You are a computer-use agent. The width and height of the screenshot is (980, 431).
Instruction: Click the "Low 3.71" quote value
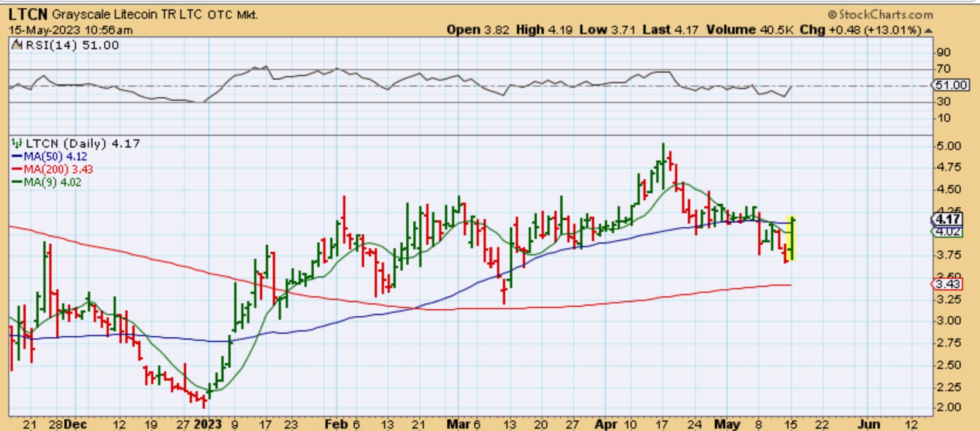click(607, 30)
